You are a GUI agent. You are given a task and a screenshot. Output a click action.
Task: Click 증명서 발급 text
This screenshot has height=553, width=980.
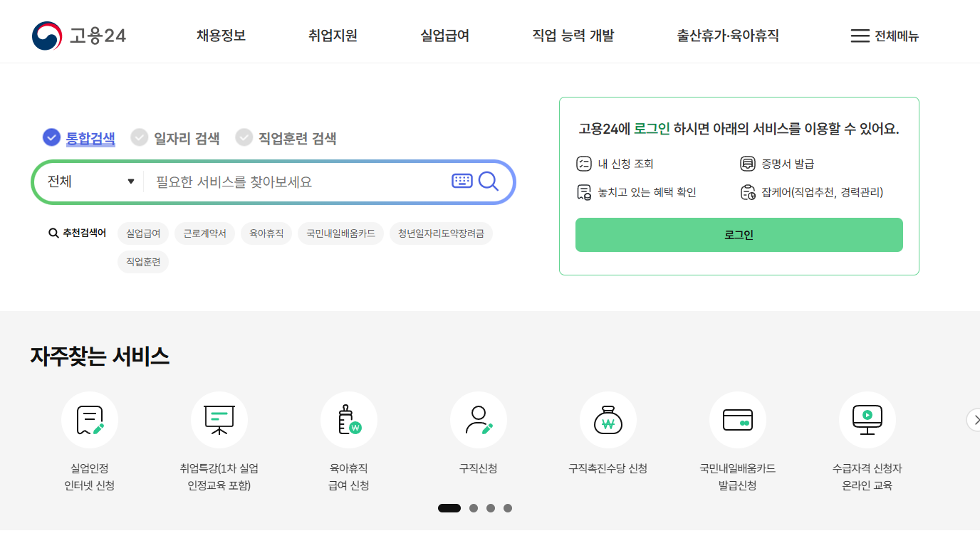pyautogui.click(x=788, y=164)
